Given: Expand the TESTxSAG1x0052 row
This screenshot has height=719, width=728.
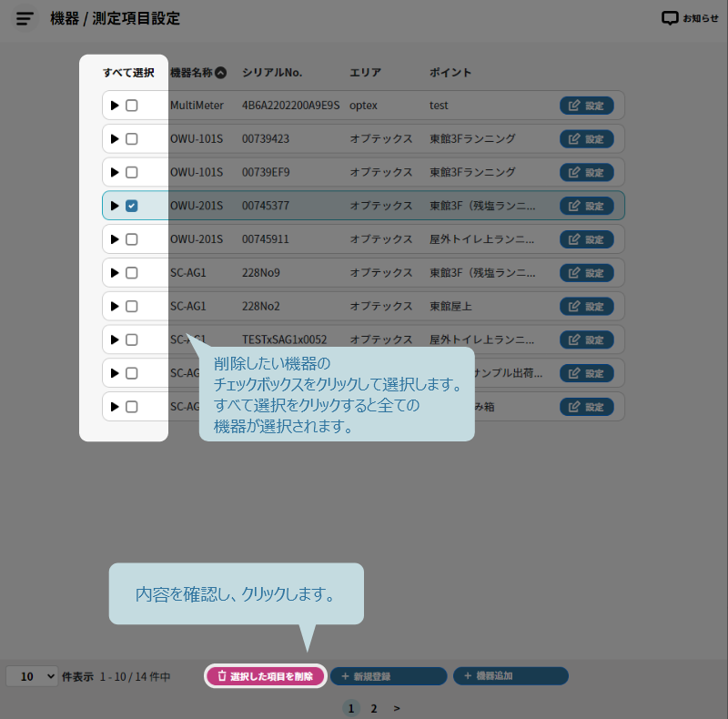Looking at the screenshot, I should pos(115,339).
